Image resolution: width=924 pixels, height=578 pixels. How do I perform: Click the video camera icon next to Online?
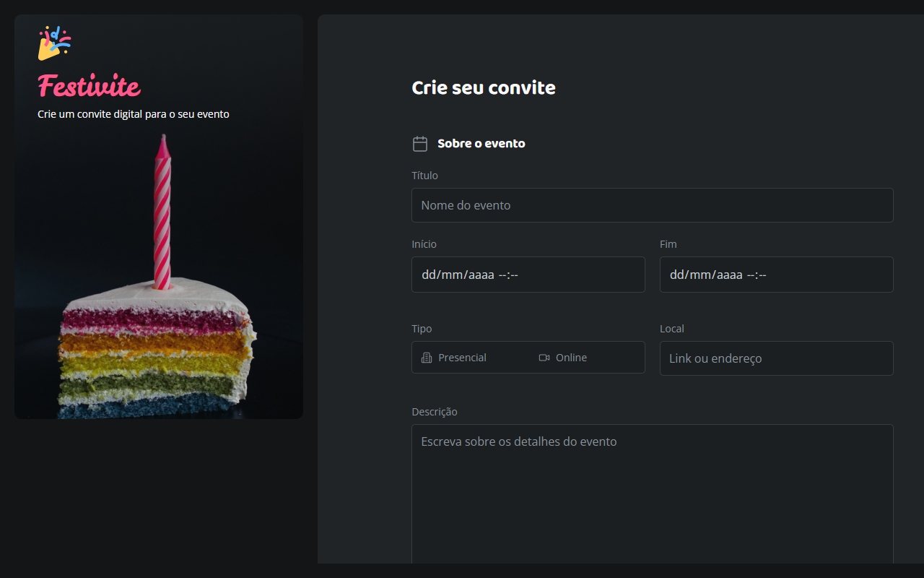[544, 358]
